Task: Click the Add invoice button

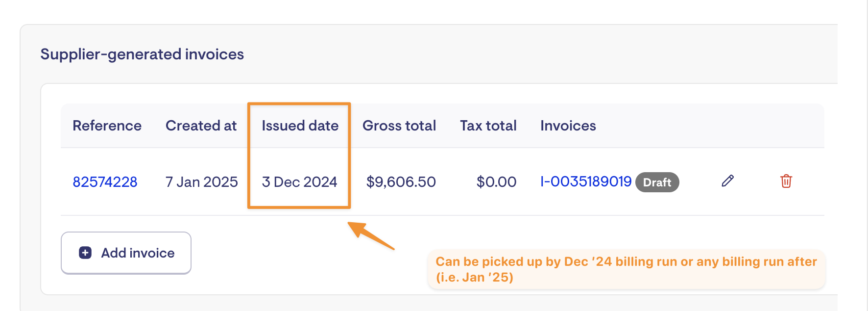Action: [x=126, y=253]
